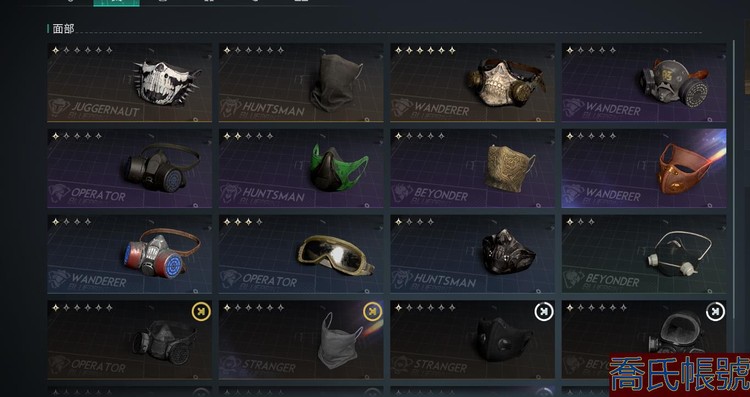Select the red-blue Wanderer respirator
The image size is (750, 397).
point(130,254)
